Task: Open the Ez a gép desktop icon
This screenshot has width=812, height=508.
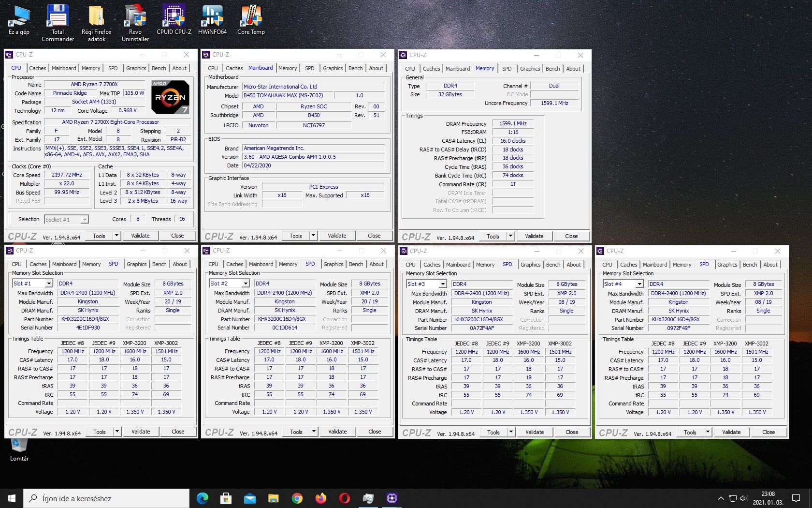Action: [x=19, y=20]
